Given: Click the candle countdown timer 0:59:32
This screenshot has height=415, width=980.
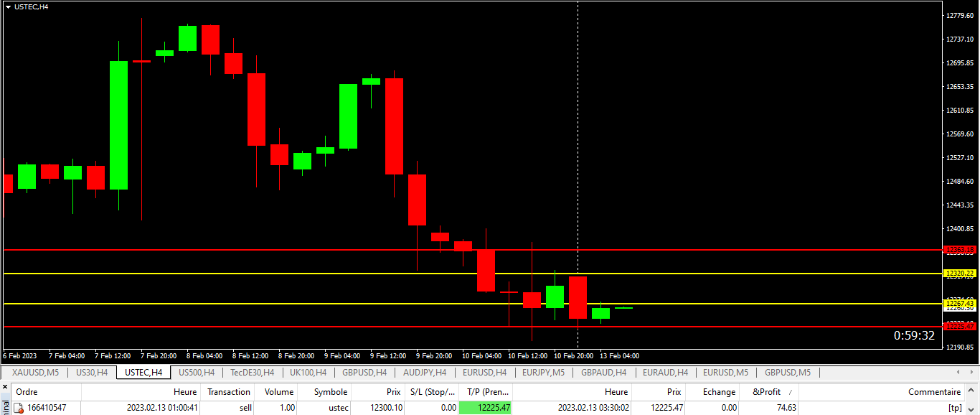Looking at the screenshot, I should pyautogui.click(x=913, y=335).
